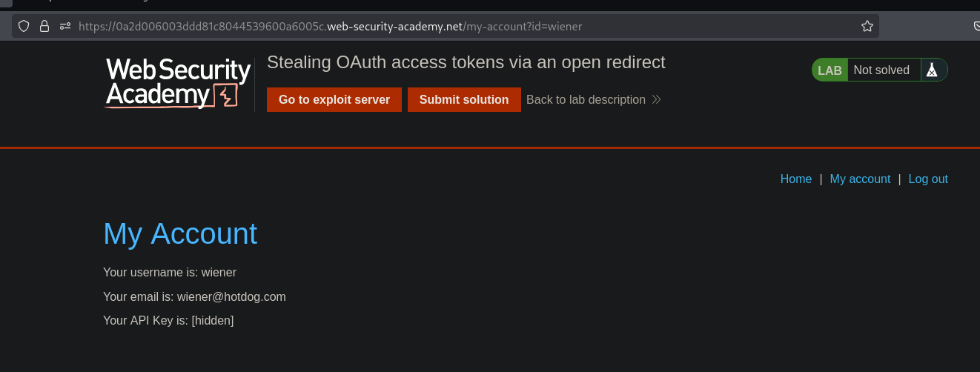Click the hidden API Key text
Screen dimensions: 980x372
pyautogui.click(x=212, y=320)
